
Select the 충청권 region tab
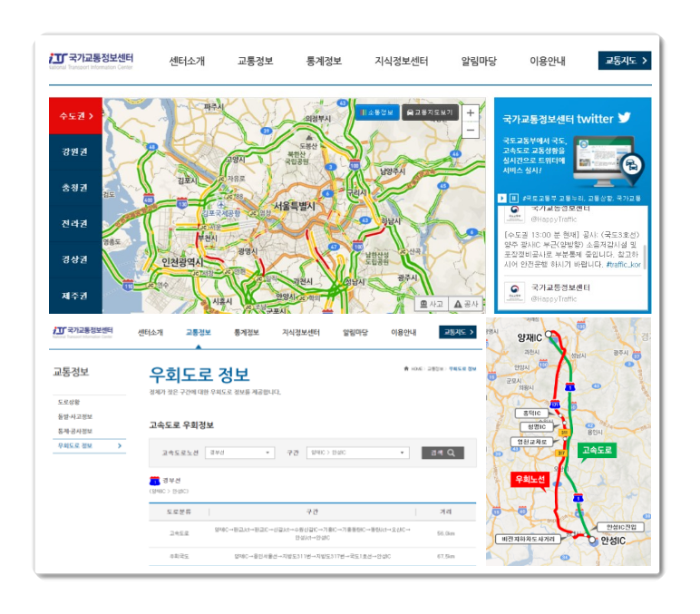coord(75,188)
